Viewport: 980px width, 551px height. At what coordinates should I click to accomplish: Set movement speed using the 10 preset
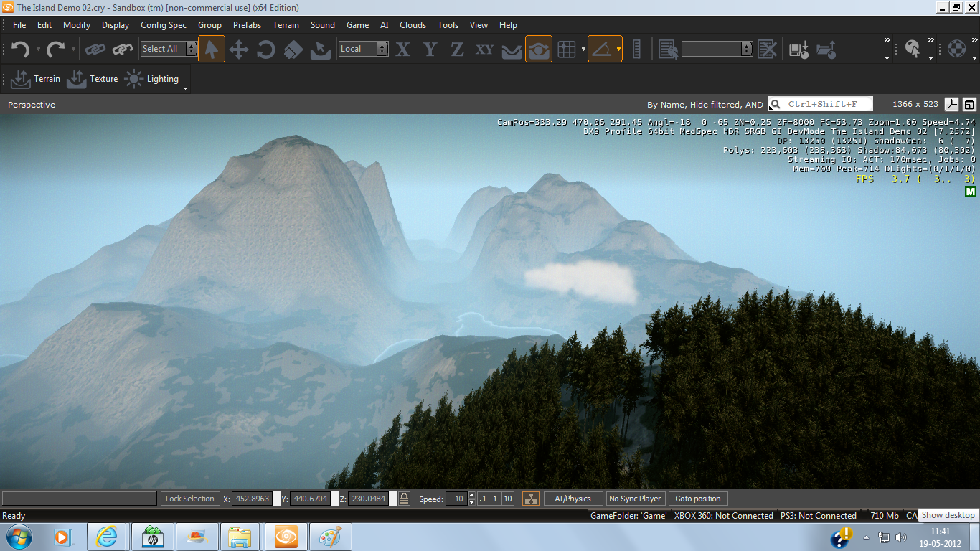(507, 499)
